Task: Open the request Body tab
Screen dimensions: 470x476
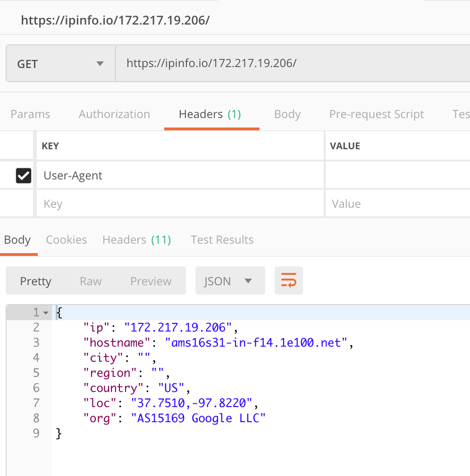Action: pos(287,114)
